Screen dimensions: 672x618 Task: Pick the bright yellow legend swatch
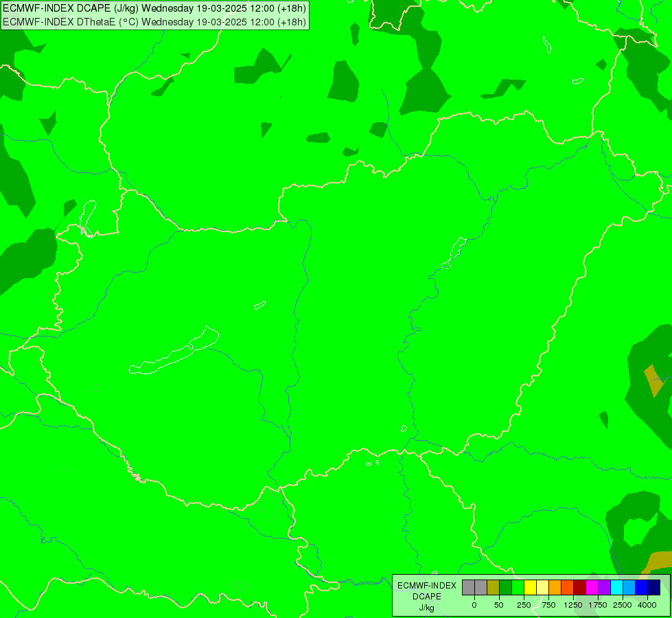click(x=531, y=588)
